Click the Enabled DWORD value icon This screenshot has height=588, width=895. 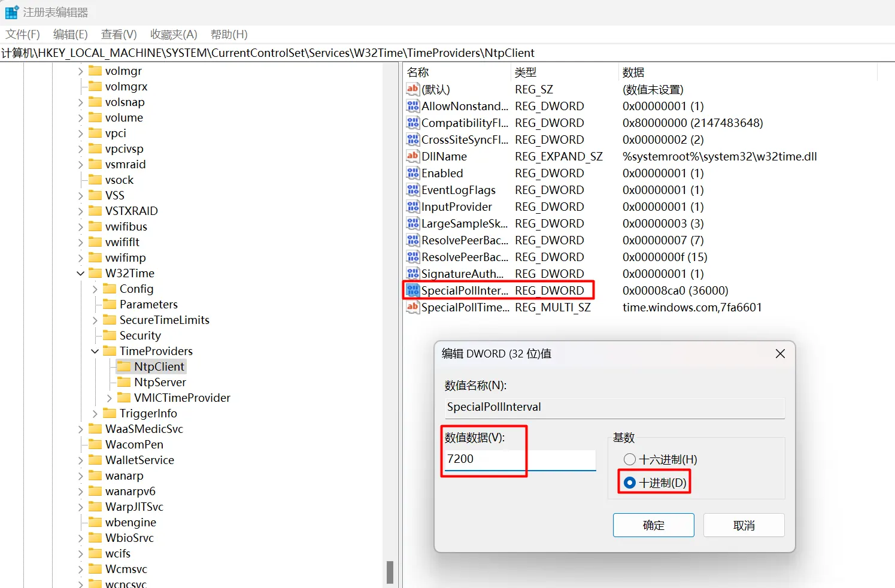[412, 173]
